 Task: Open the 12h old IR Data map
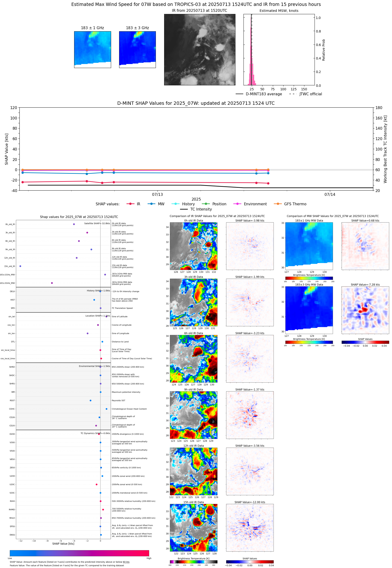coord(194,471)
